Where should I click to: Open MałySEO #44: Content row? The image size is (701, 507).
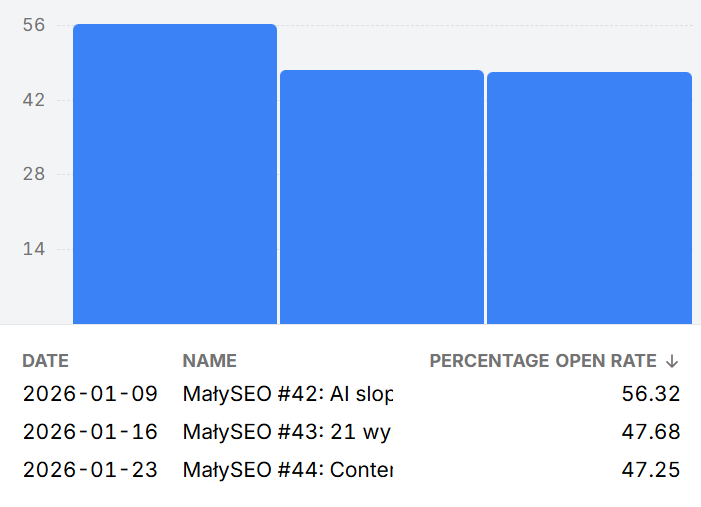click(x=288, y=470)
